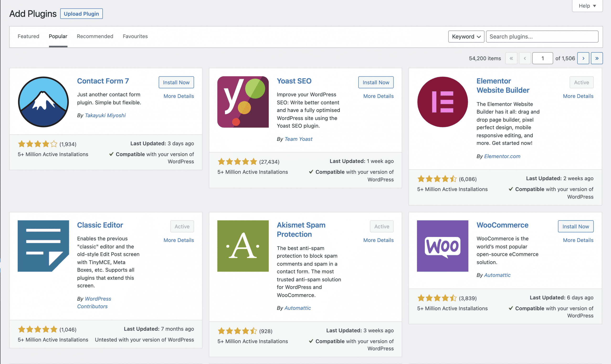Image resolution: width=611 pixels, height=364 pixels.
Task: Install the WooCommerce plugin
Action: coord(576,226)
